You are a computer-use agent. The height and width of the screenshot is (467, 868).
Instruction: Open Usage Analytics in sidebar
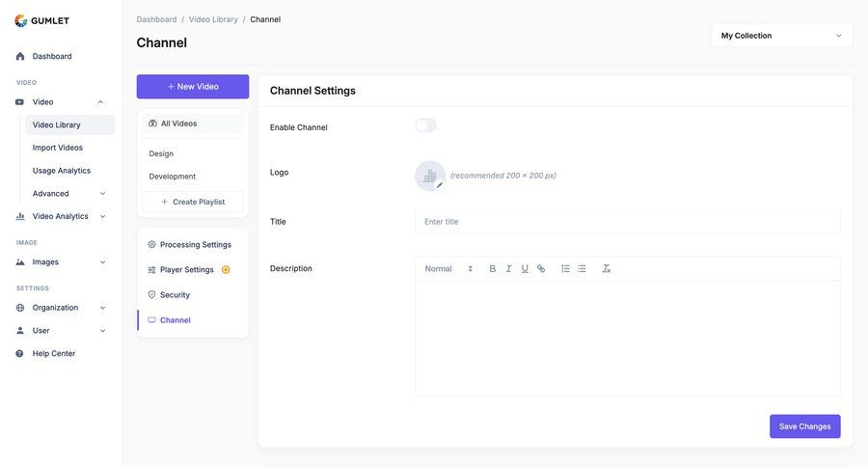click(62, 171)
